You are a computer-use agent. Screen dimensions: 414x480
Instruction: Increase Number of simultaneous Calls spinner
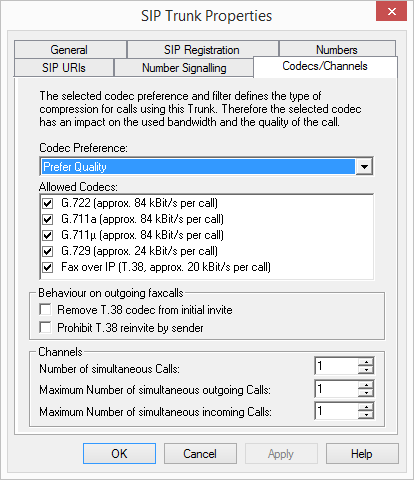click(366, 362)
